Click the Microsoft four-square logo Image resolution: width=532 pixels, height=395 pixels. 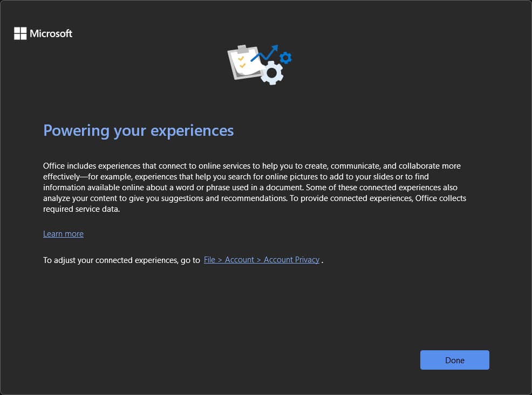click(20, 33)
